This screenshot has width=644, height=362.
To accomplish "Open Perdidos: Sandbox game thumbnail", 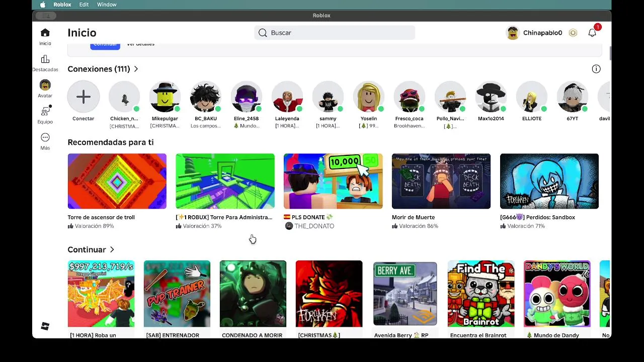I will (x=549, y=181).
